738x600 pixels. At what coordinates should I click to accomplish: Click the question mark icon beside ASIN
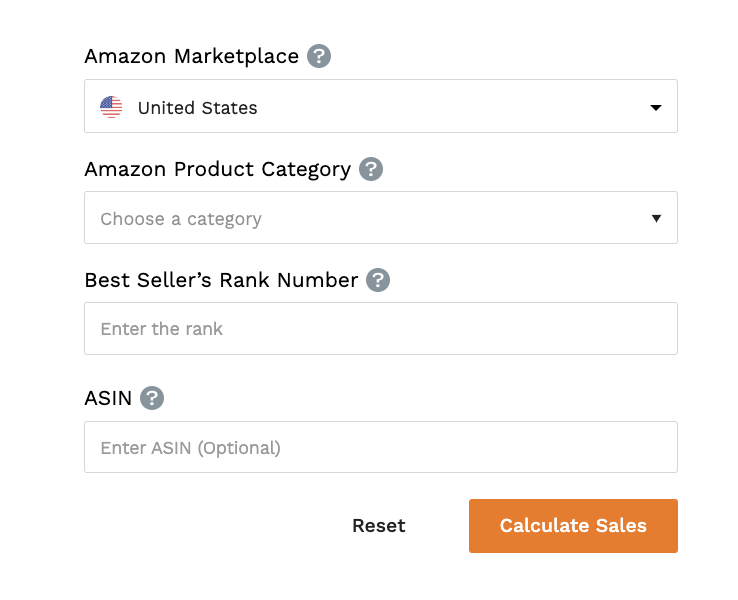coord(152,398)
